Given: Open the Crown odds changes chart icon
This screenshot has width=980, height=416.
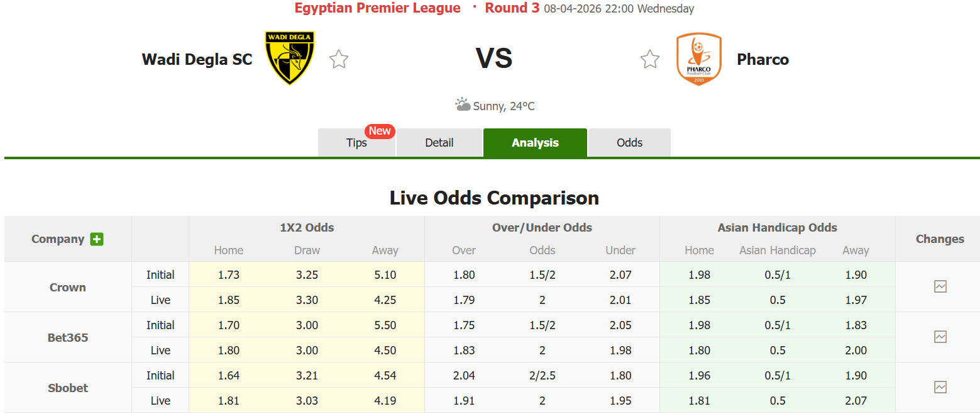Looking at the screenshot, I should pos(940,286).
